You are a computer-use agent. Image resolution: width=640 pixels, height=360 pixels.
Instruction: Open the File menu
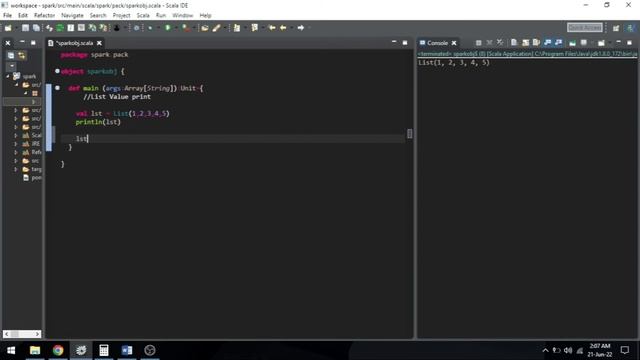[7, 15]
